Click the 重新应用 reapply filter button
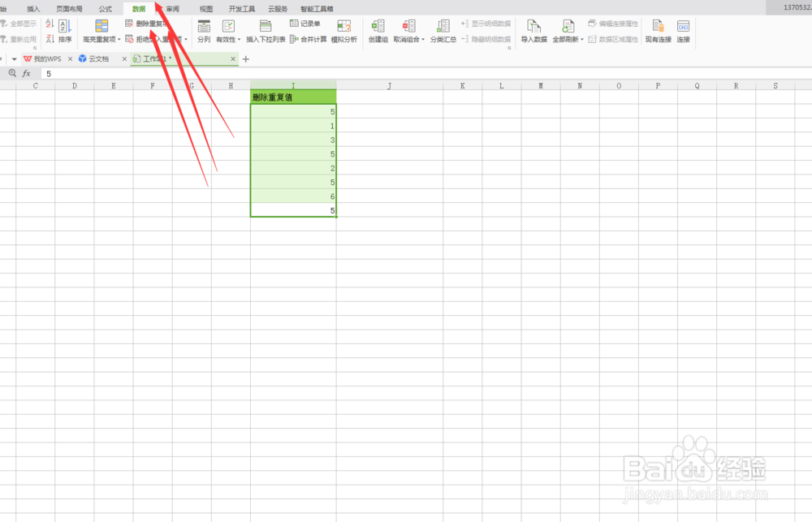 19,39
